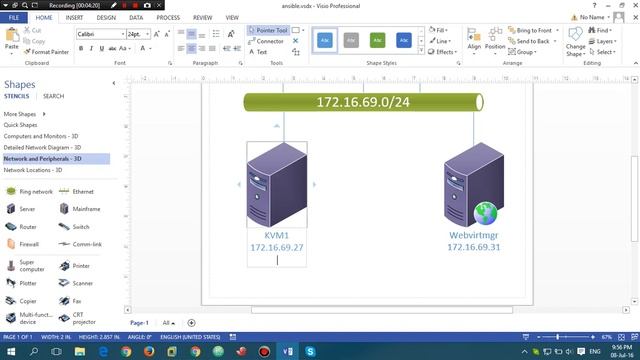Toggle underline formatting
Screen dimensions: 640x360
coord(102,49)
